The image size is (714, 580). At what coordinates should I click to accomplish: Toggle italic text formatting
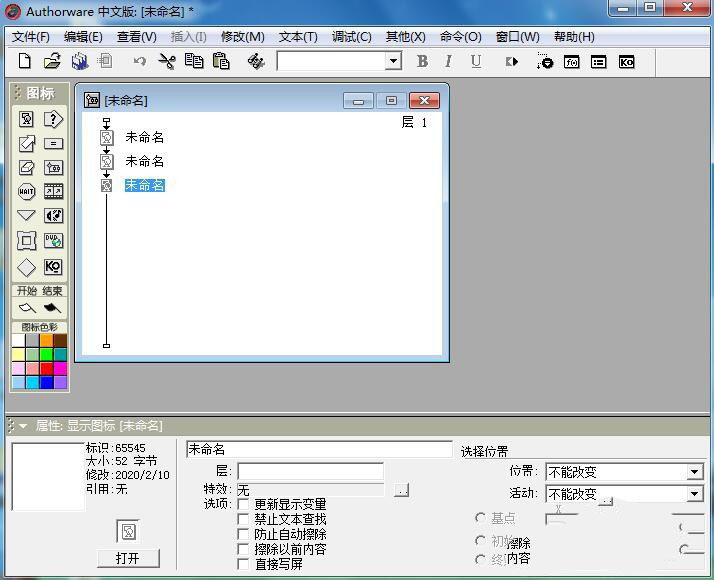click(449, 61)
